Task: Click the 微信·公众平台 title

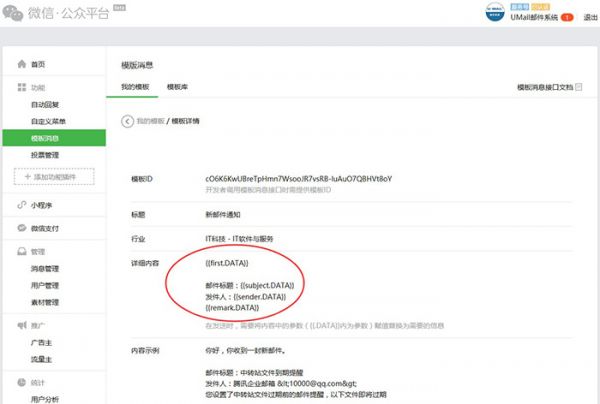Action: pos(68,14)
